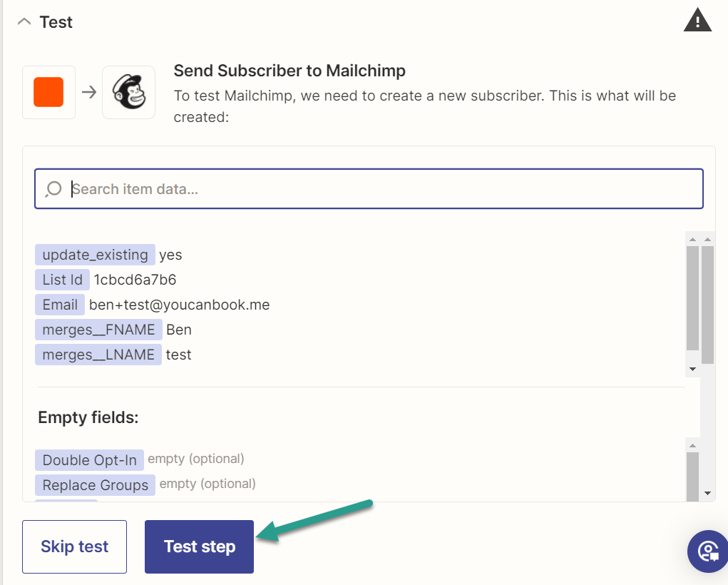Open the help chat bubble icon

(x=708, y=551)
